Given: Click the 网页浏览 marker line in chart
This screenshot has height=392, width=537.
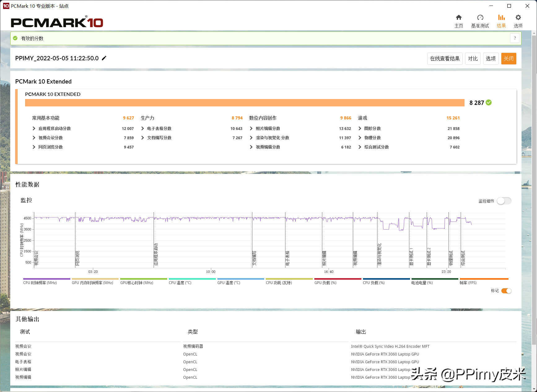Looking at the screenshot, I should pyautogui.click(x=75, y=240).
